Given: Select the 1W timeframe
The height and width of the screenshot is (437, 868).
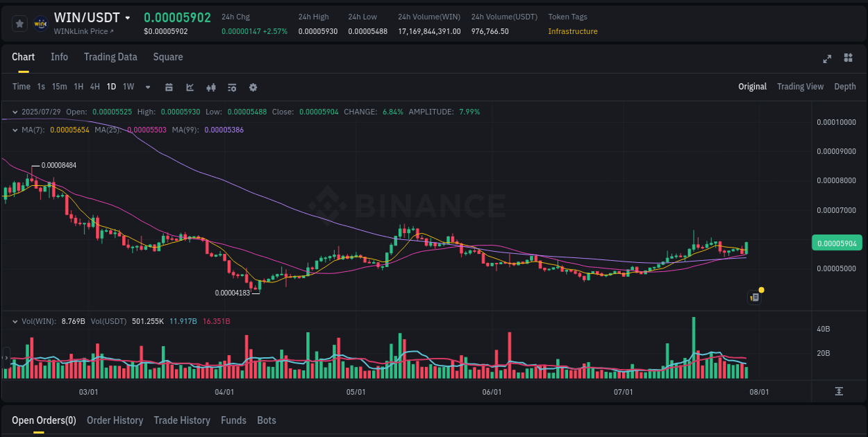Looking at the screenshot, I should tap(128, 87).
